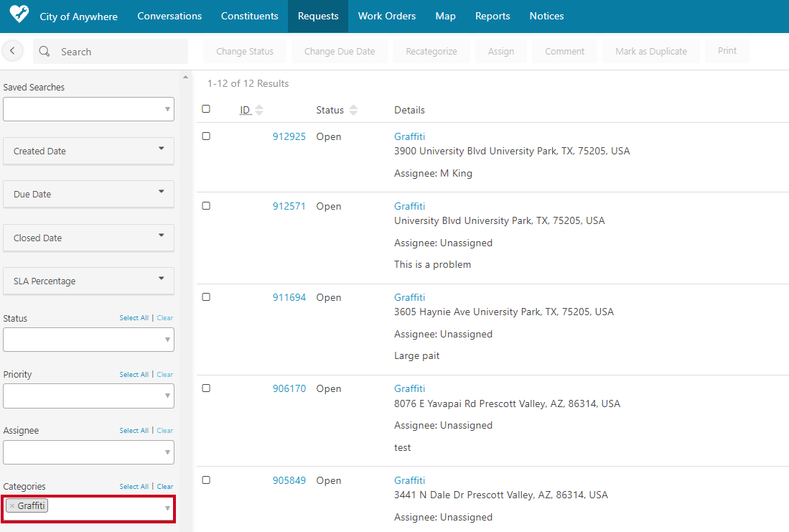Sort results by the Status column arrows

click(353, 111)
